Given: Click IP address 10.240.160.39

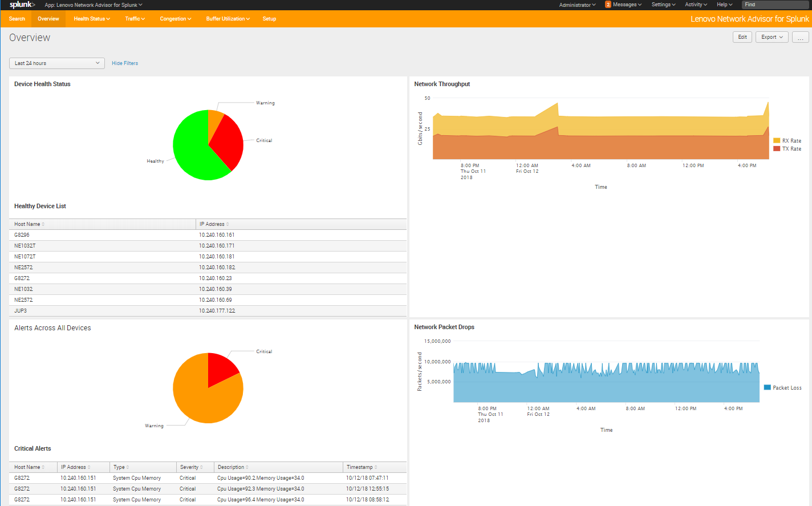Looking at the screenshot, I should 216,289.
